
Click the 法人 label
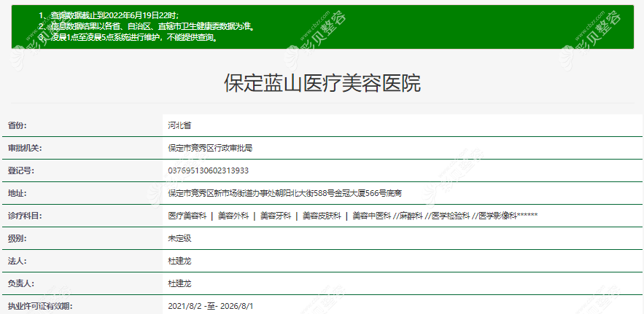click(18, 261)
